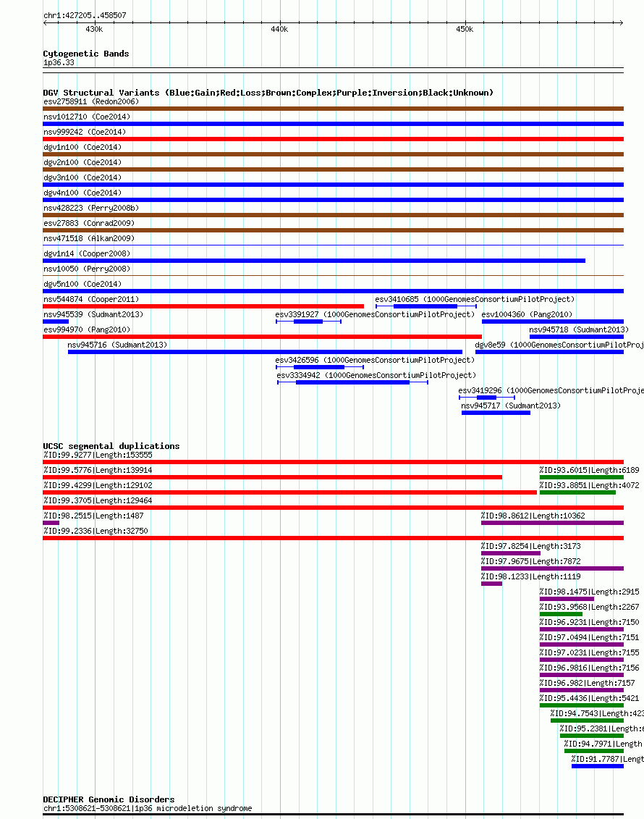Click the esv3334942 variant label
Image resolution: width=644 pixels, height=819 pixels.
point(376,375)
